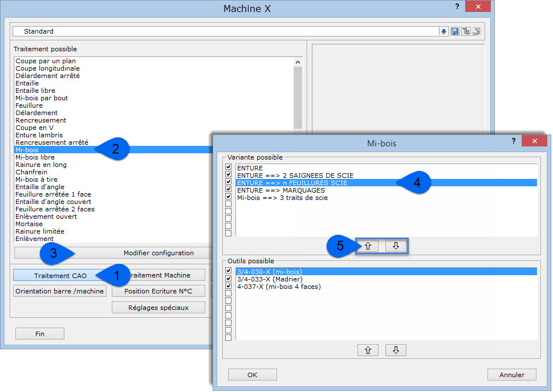Move tool down with arrow in Outils possible
This screenshot has height=392, width=553.
tap(396, 350)
